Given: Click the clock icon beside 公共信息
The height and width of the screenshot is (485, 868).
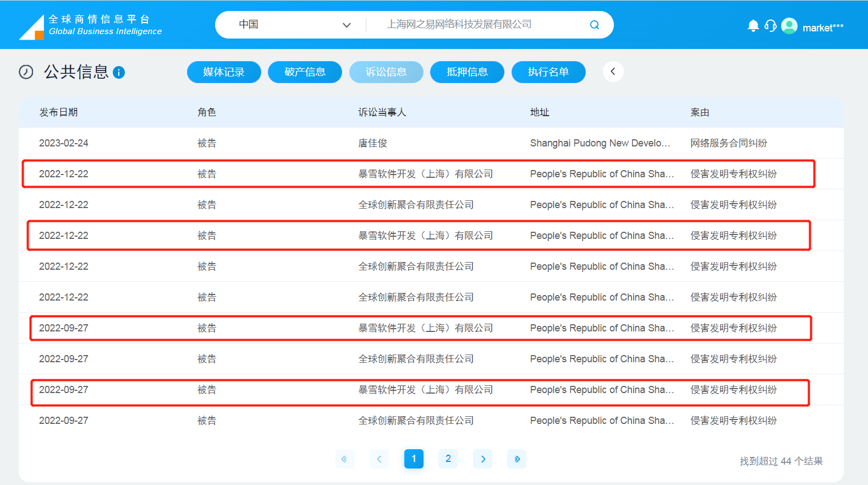Looking at the screenshot, I should (x=26, y=72).
